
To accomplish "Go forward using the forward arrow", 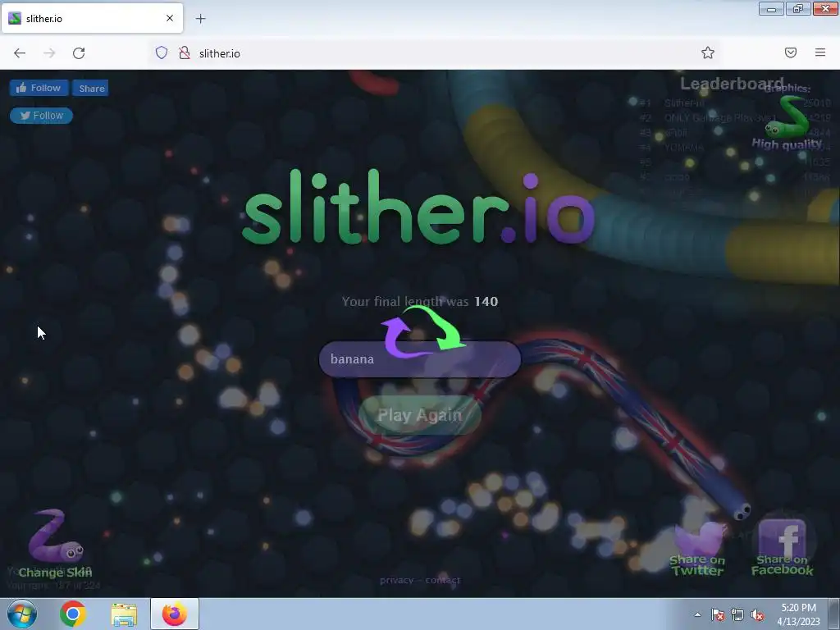I will coord(49,53).
